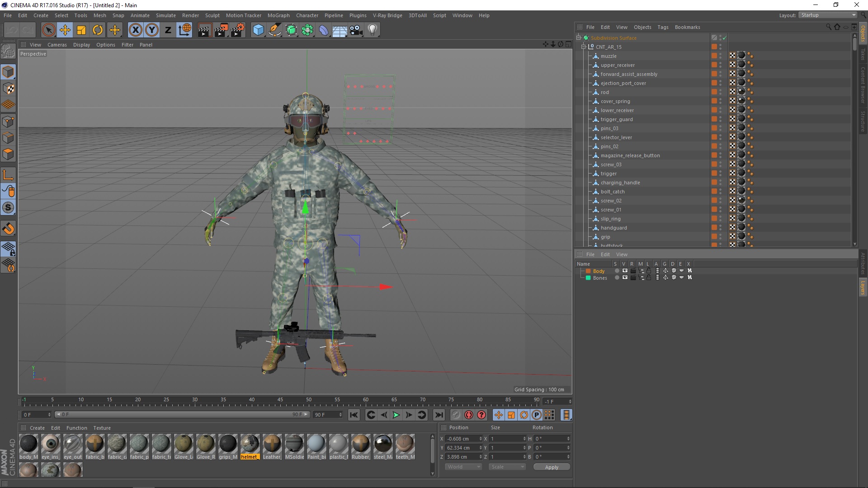Toggle Z axis lock
The image size is (868, 488).
[x=168, y=30]
